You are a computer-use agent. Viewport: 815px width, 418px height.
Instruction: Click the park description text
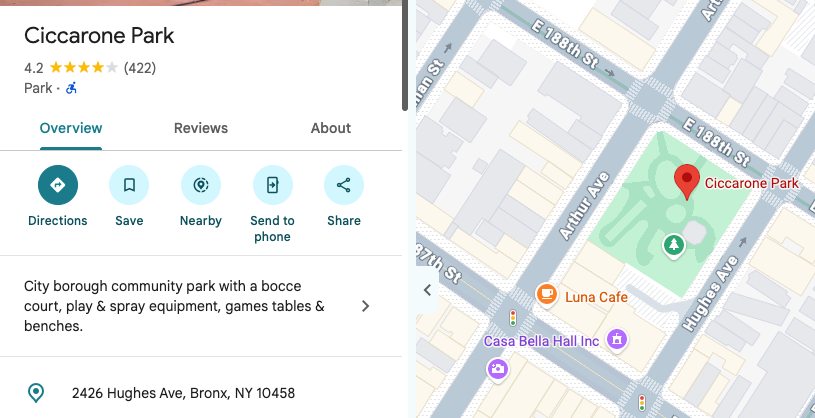(x=174, y=306)
